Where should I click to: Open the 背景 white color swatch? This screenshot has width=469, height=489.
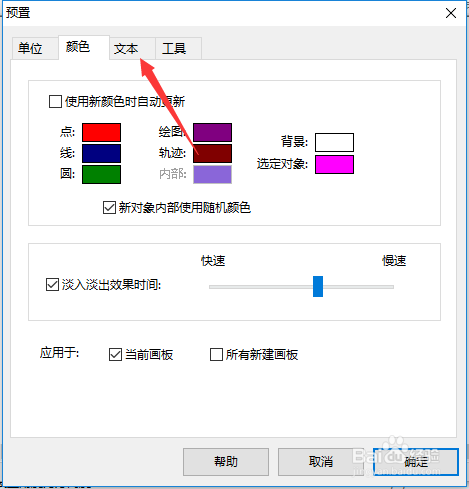(x=334, y=142)
